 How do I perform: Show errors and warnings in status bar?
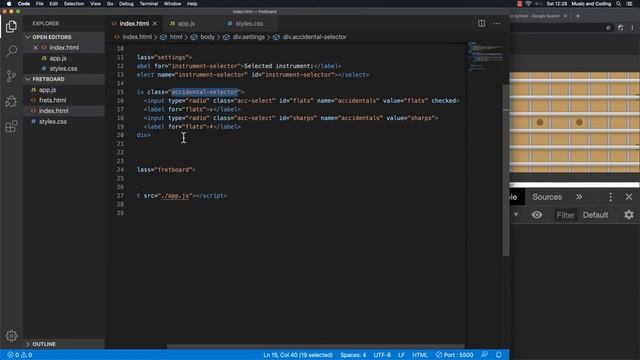coord(20,355)
